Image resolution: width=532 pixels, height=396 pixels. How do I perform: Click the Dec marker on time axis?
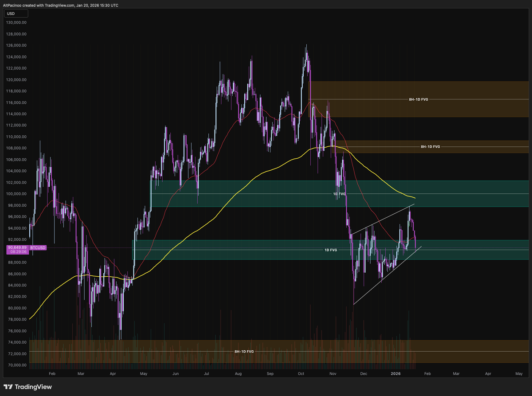[364, 374]
